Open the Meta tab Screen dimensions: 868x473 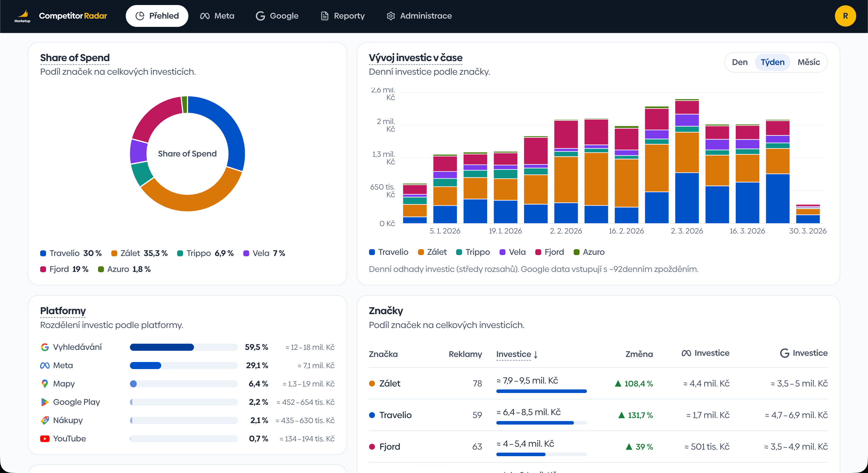[x=217, y=16]
